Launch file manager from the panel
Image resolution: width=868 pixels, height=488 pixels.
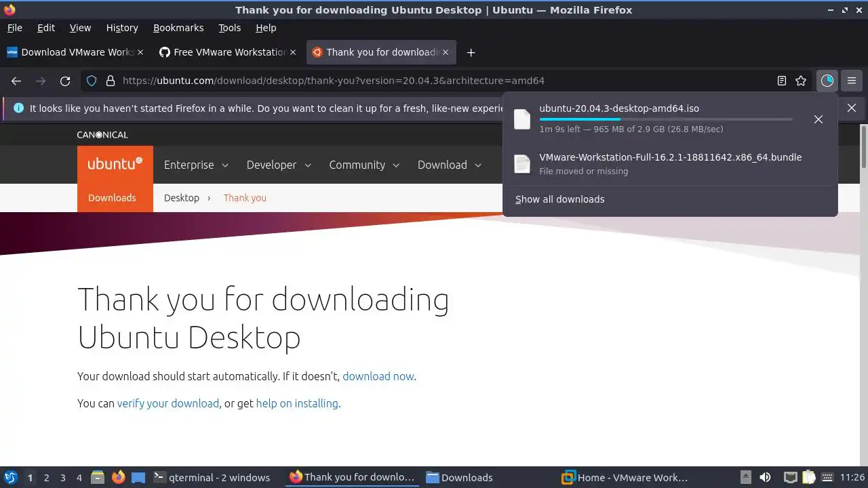click(98, 477)
